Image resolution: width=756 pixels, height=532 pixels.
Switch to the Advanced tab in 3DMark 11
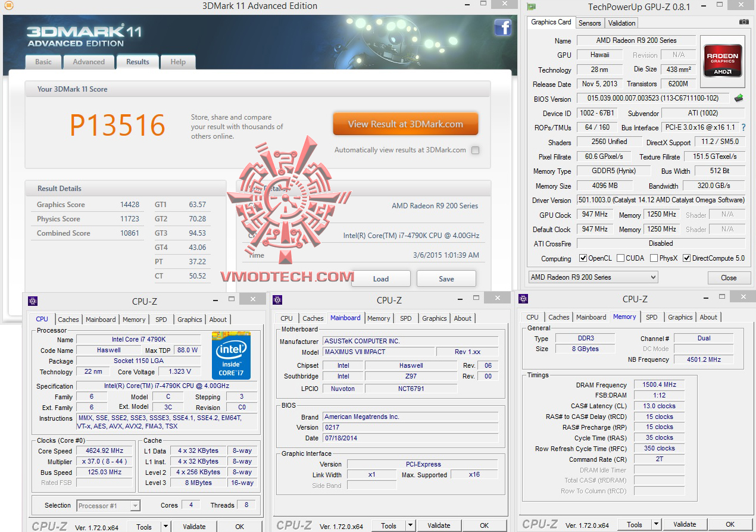(x=89, y=62)
